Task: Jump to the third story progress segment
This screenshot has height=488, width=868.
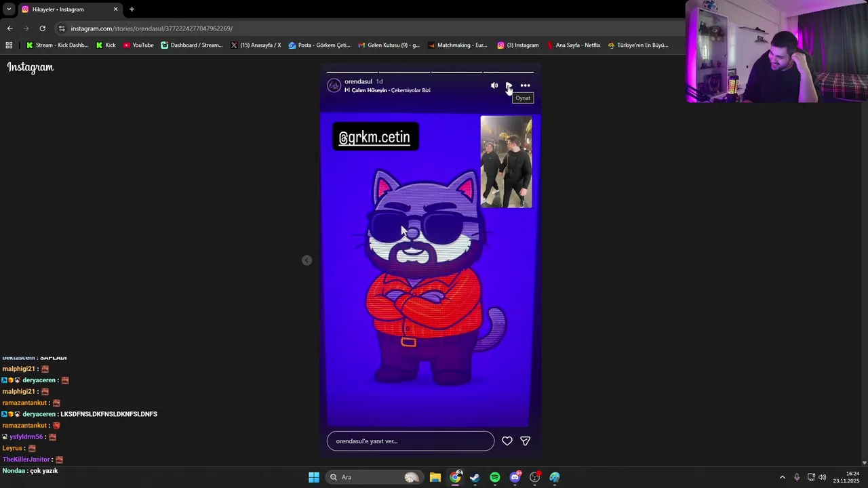Action: pos(456,72)
